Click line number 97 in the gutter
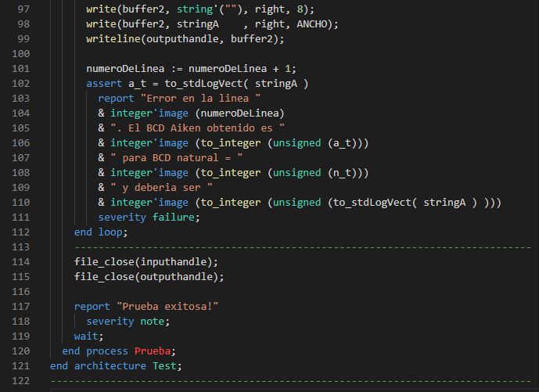This screenshot has width=539, height=392. pyautogui.click(x=21, y=9)
